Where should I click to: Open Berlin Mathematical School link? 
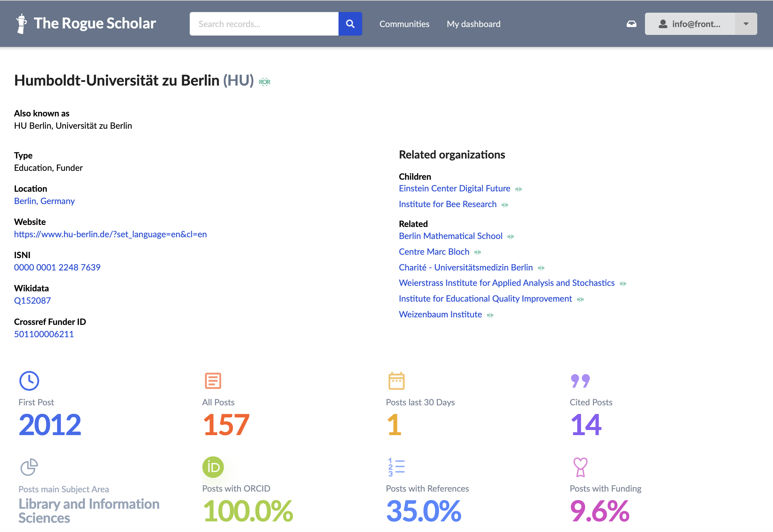[x=451, y=236]
